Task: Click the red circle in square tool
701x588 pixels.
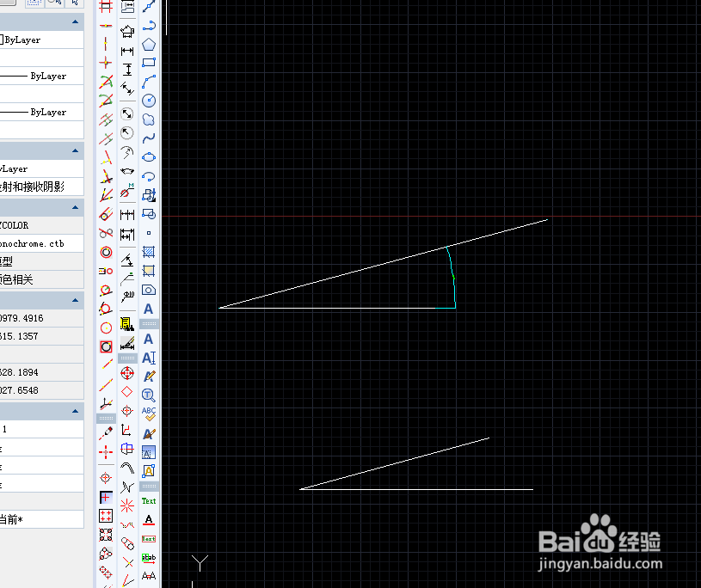Action: (106, 346)
